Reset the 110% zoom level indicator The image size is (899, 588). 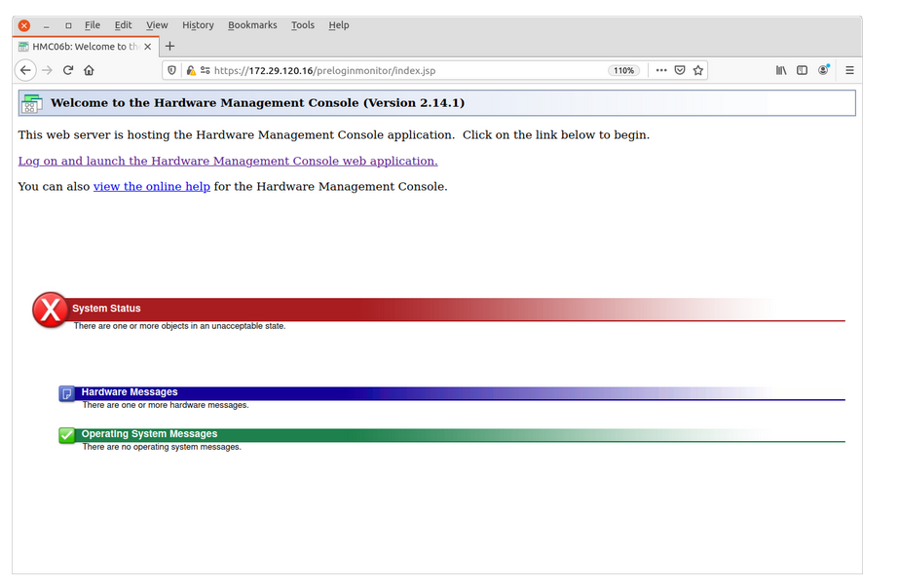(x=623, y=70)
